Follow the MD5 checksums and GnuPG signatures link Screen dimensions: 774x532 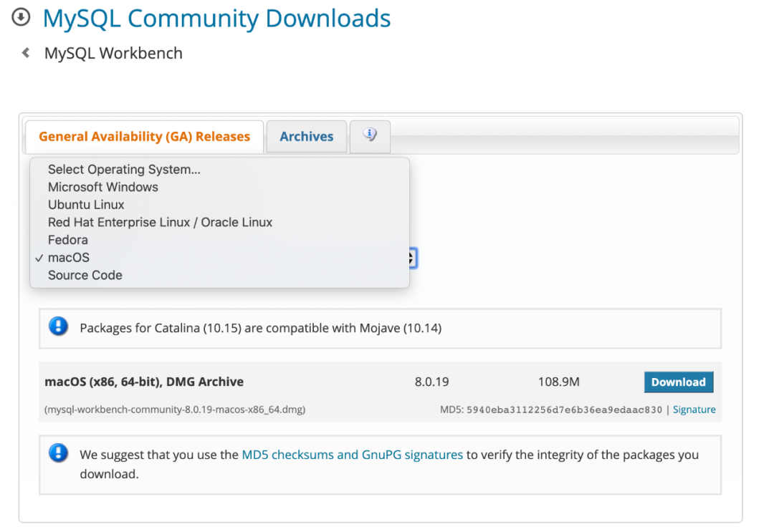tap(352, 455)
